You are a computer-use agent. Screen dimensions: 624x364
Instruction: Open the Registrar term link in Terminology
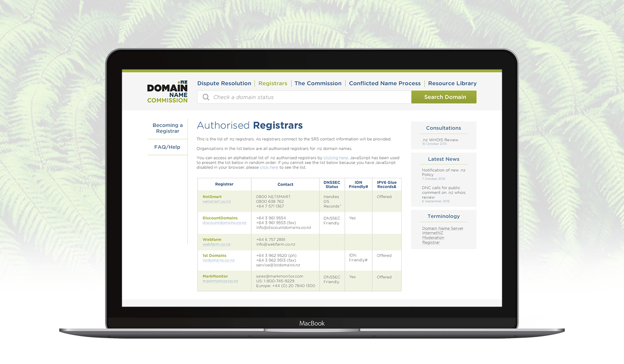coord(431,242)
